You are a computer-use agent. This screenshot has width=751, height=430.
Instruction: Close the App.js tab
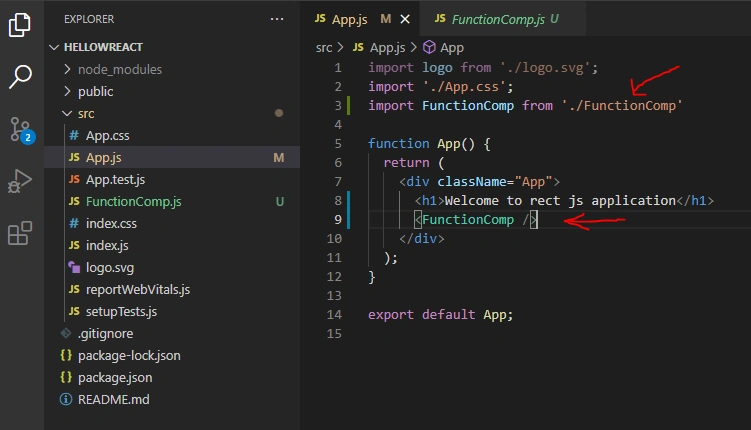coord(405,19)
